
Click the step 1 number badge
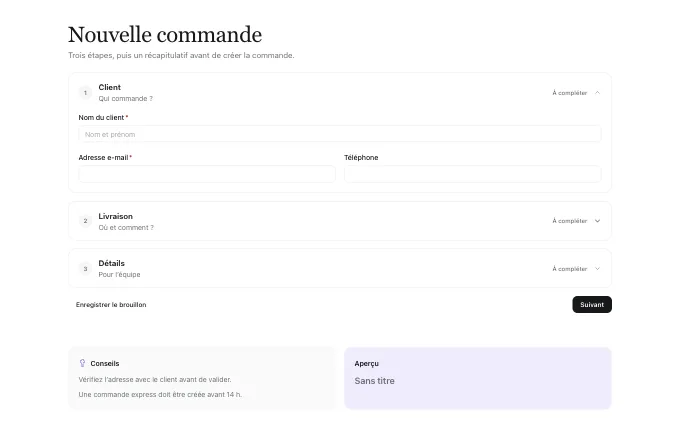click(85, 92)
